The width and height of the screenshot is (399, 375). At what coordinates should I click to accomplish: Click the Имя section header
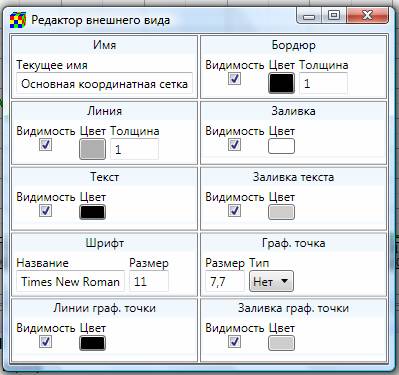coord(104,45)
